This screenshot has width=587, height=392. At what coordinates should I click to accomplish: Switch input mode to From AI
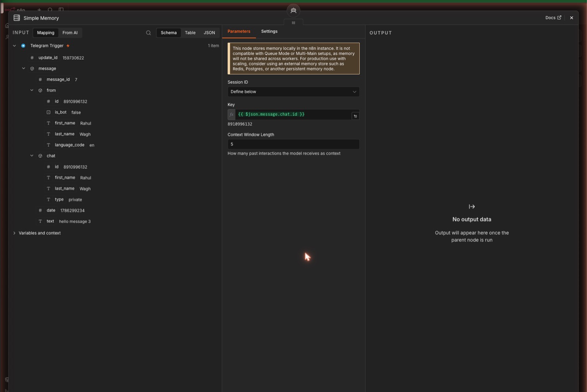[70, 33]
